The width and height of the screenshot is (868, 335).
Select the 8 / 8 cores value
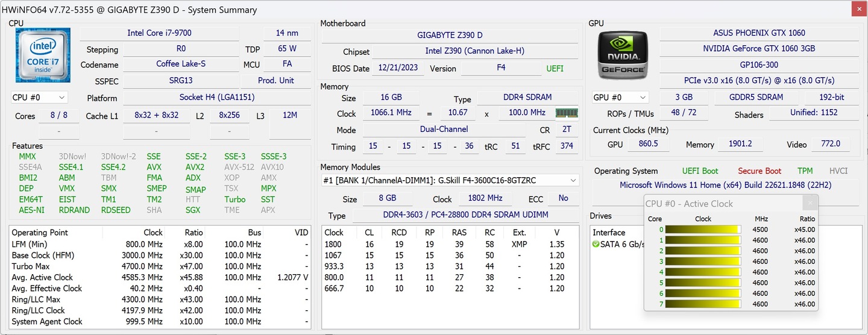click(59, 114)
